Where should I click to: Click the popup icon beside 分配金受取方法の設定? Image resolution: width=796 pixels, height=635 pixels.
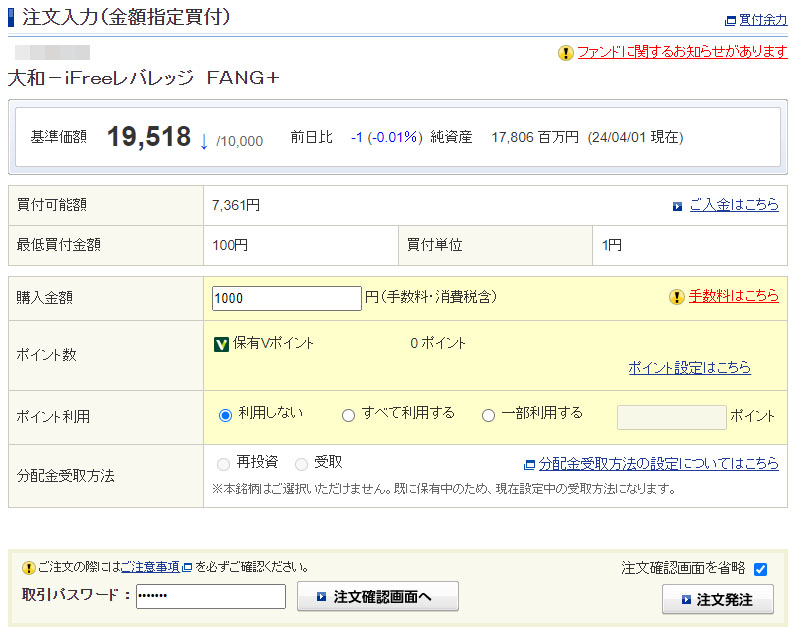coord(529,464)
